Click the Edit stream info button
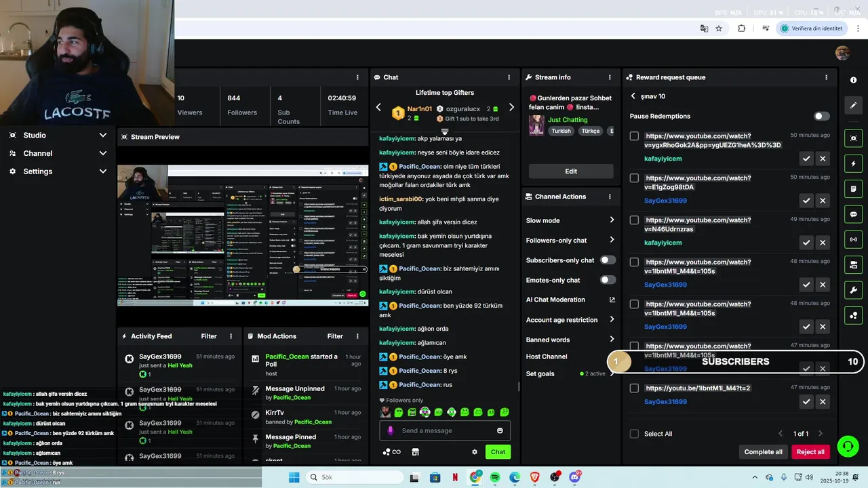This screenshot has height=488, width=868. (x=571, y=171)
